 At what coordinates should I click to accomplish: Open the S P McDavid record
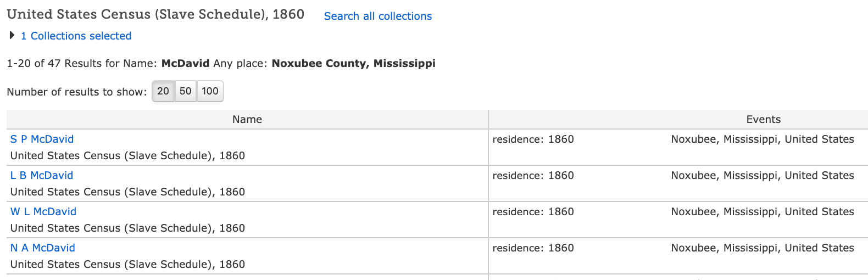[42, 139]
